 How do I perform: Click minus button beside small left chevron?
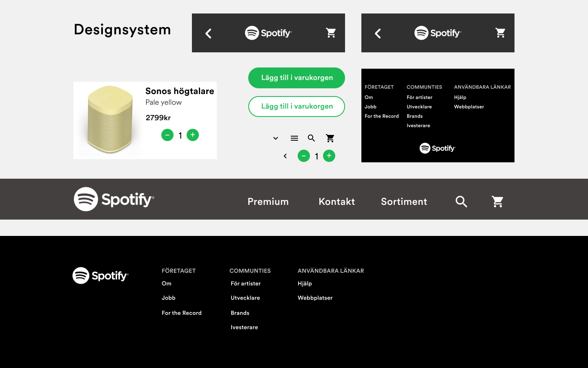tap(304, 156)
